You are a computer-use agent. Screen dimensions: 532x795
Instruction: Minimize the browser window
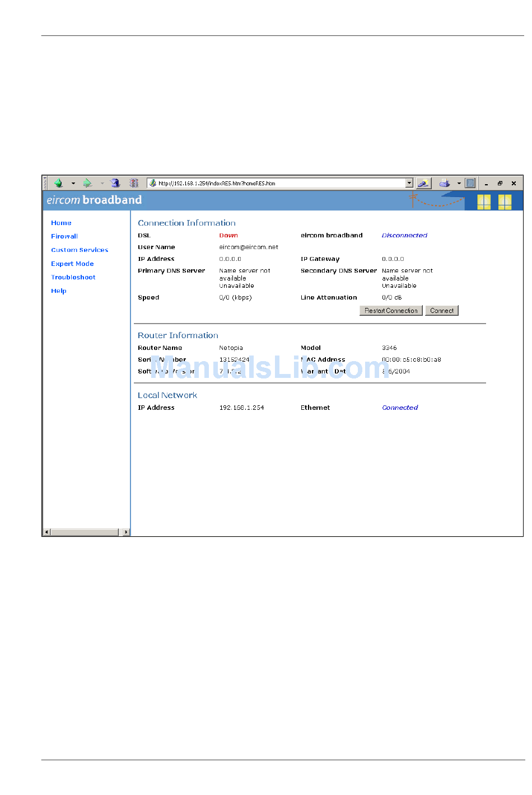pyautogui.click(x=486, y=184)
